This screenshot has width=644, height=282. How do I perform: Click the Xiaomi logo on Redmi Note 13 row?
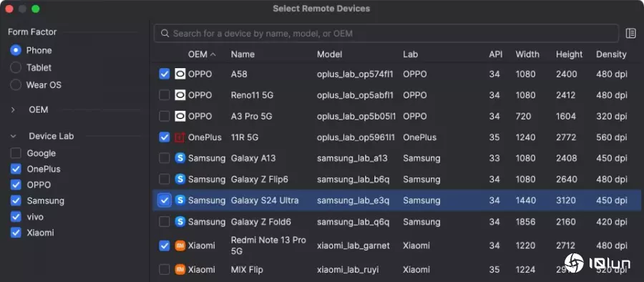tap(180, 245)
